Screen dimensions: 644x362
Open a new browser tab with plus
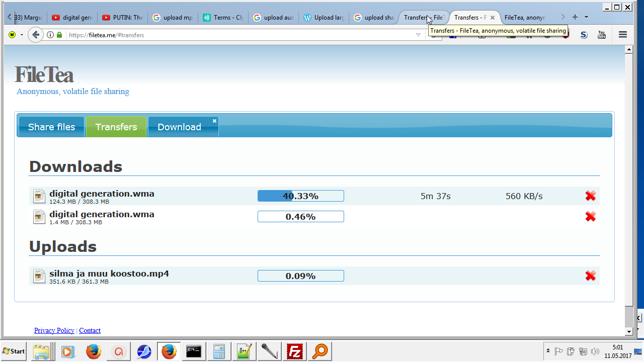[575, 17]
